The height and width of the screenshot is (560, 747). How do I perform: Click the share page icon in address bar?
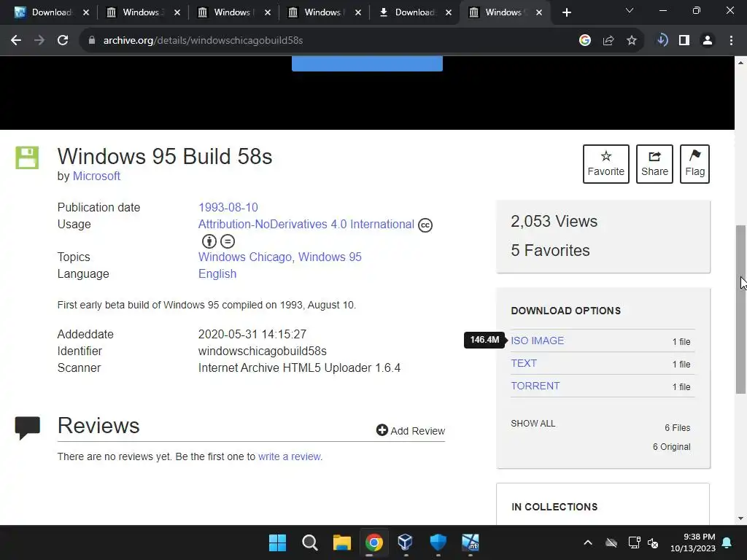coord(608,41)
